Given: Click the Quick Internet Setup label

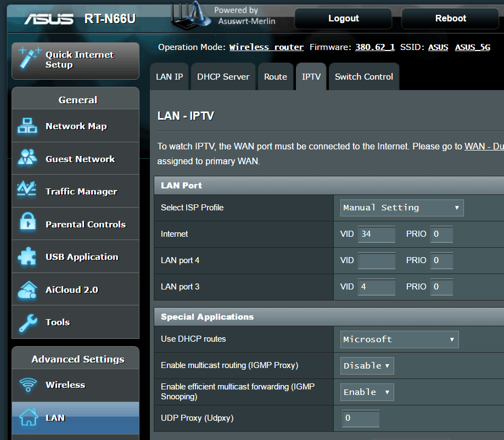Looking at the screenshot, I should pyautogui.click(x=80, y=59).
